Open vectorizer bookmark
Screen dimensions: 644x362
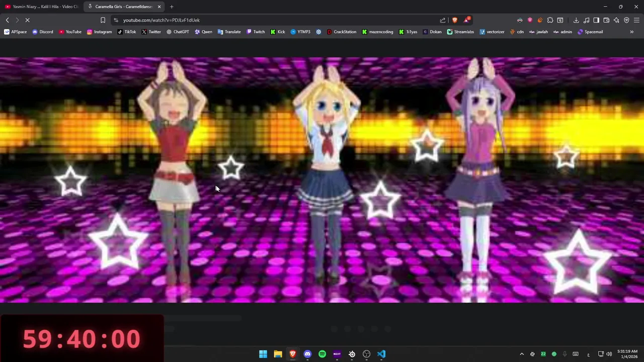coord(492,32)
